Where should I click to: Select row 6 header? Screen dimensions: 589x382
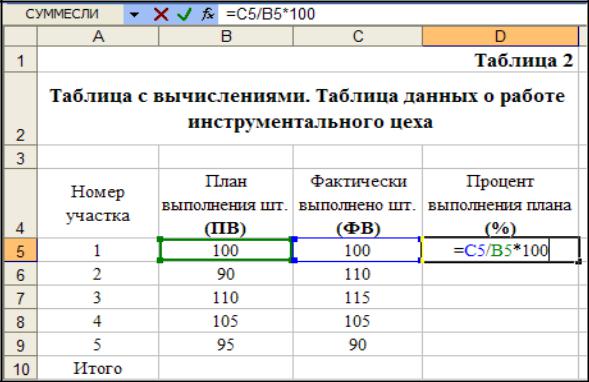20,274
